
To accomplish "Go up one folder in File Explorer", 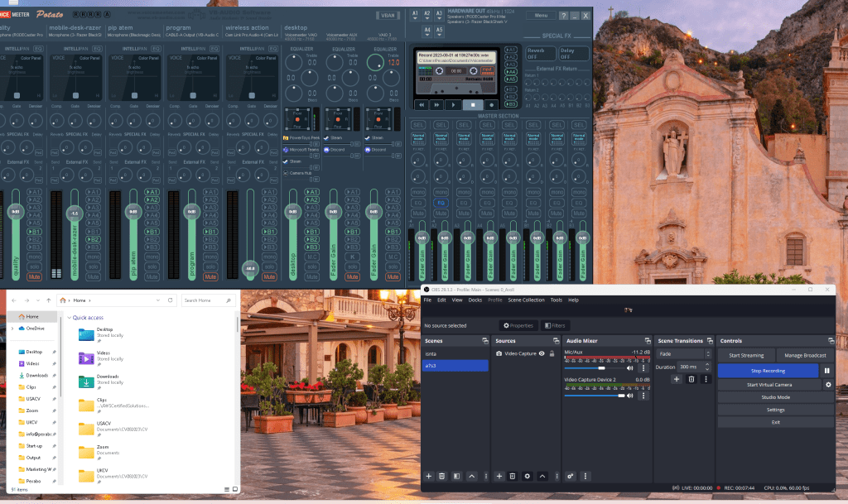I will coord(49,300).
